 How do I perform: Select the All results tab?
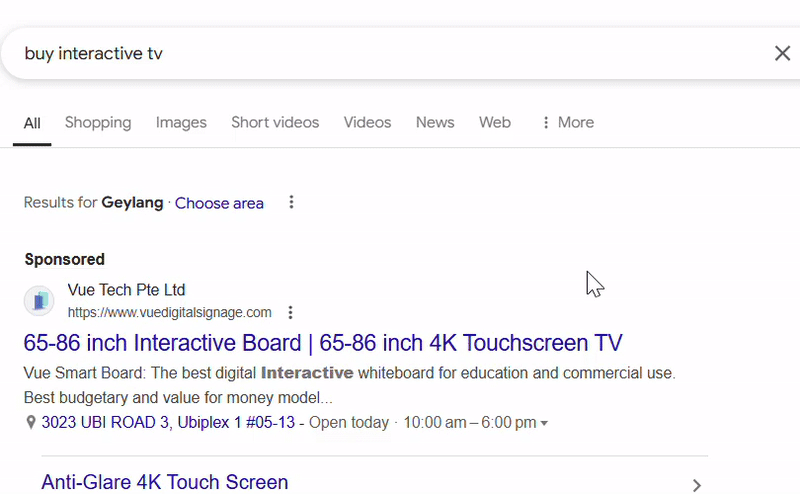click(32, 123)
